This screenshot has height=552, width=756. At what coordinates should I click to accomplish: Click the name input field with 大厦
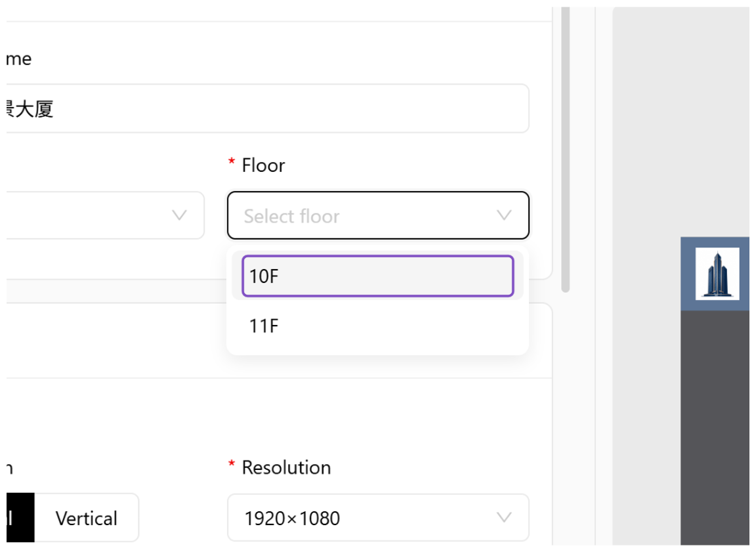click(268, 108)
